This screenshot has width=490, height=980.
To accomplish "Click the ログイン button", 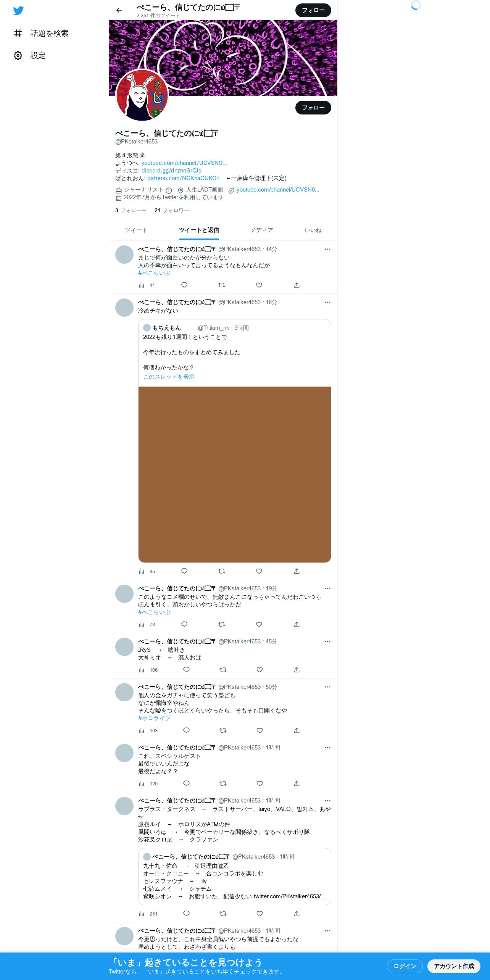I will coord(405,966).
